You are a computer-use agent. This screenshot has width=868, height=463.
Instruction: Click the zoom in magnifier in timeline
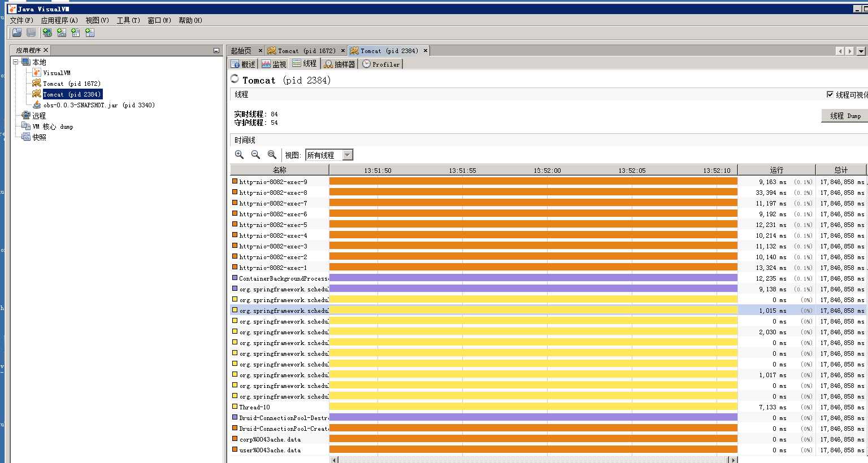[240, 154]
